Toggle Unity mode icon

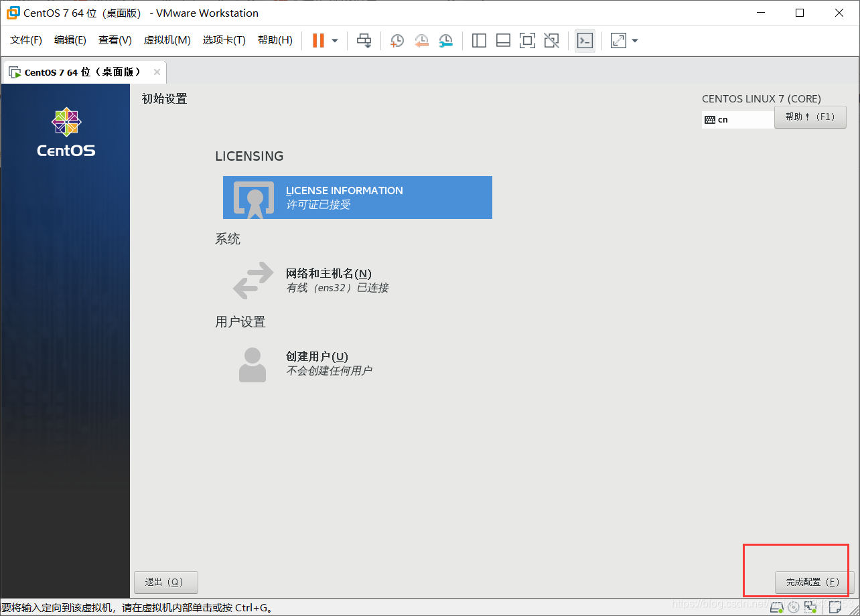click(x=551, y=41)
